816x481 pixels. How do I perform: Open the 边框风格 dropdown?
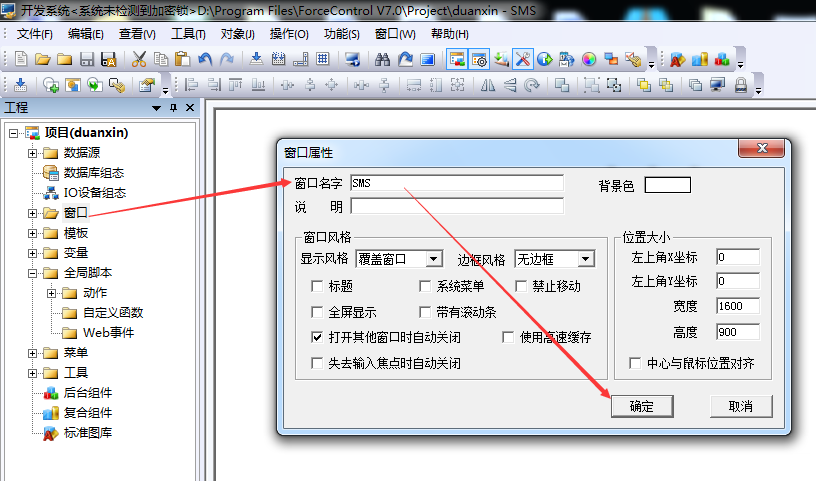coord(585,259)
